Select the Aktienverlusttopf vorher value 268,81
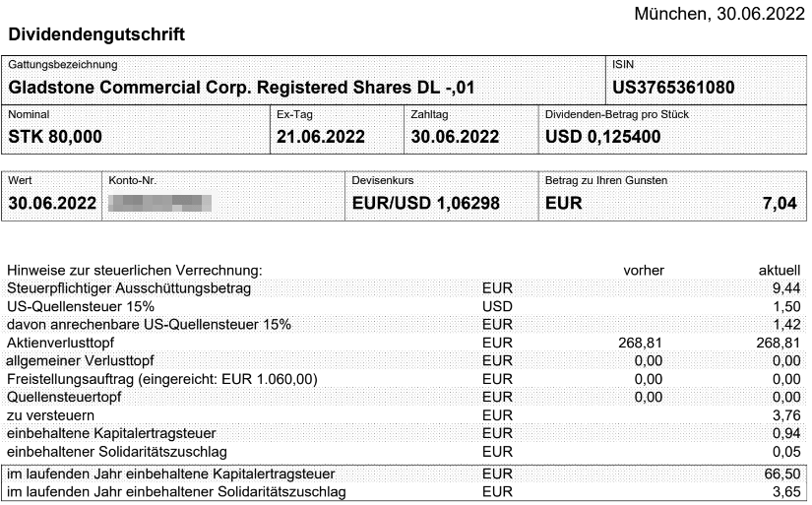The width and height of the screenshot is (812, 505). pyautogui.click(x=640, y=343)
